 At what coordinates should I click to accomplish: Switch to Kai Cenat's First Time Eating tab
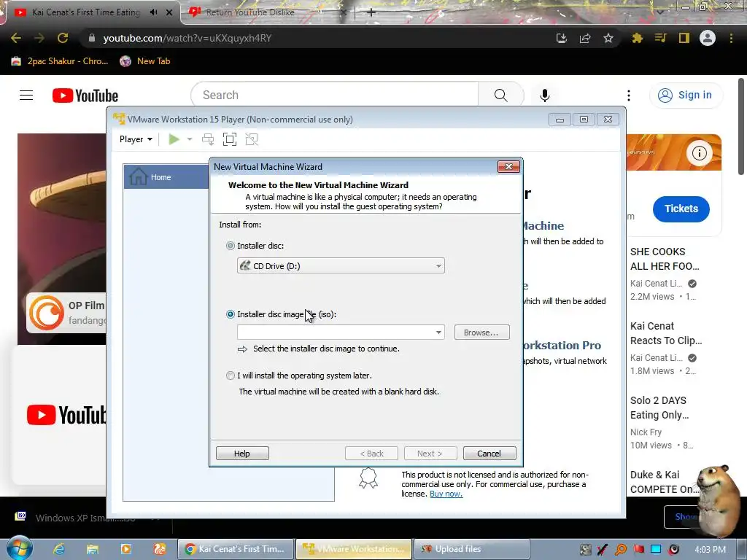click(86, 12)
